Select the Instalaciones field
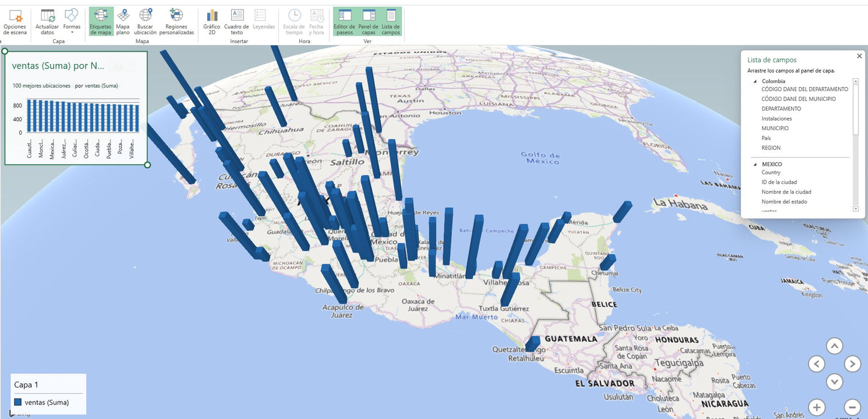 [x=777, y=118]
